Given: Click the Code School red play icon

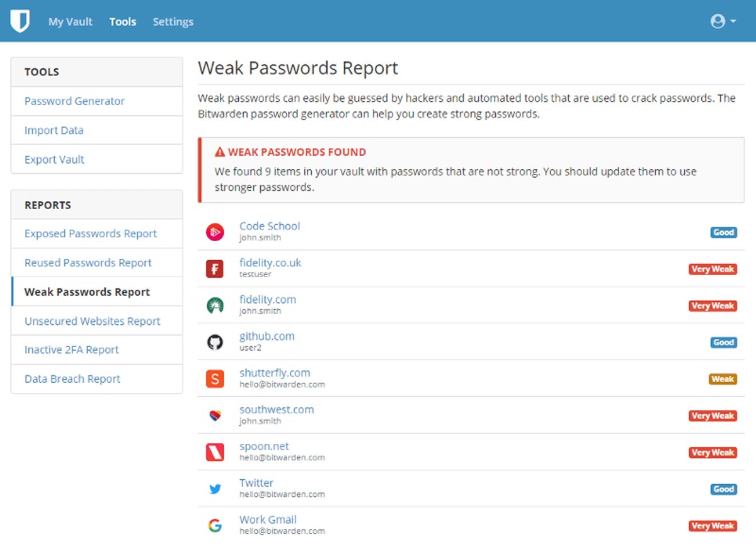Looking at the screenshot, I should click(x=215, y=232).
